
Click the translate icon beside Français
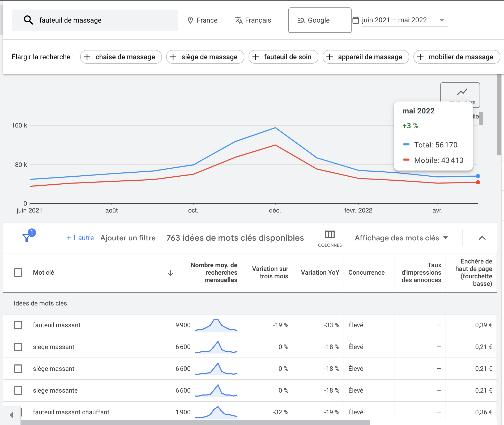238,20
